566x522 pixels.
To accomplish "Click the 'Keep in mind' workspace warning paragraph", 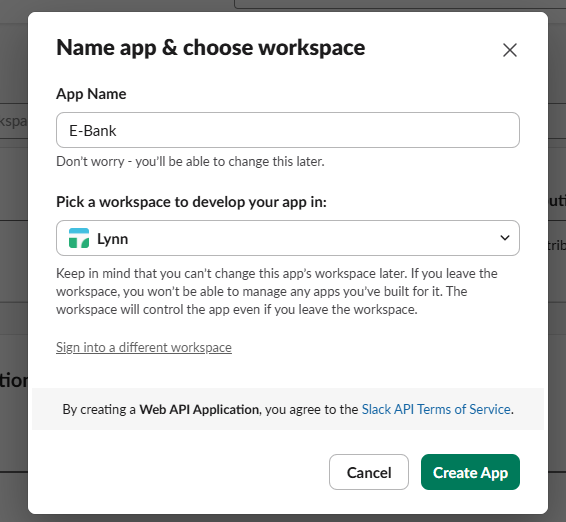I will click(x=277, y=291).
